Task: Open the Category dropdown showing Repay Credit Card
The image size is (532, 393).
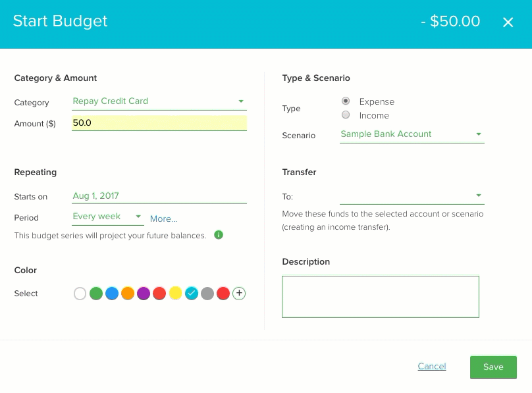Action: [159, 101]
